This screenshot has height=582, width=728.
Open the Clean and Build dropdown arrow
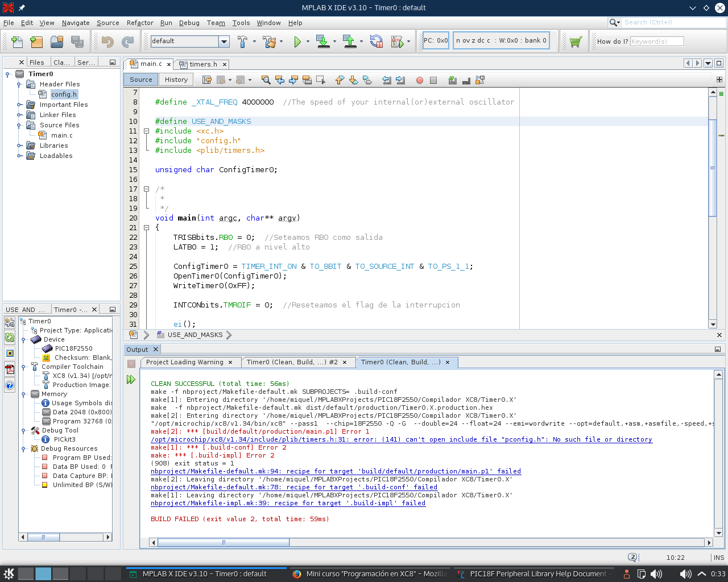281,41
